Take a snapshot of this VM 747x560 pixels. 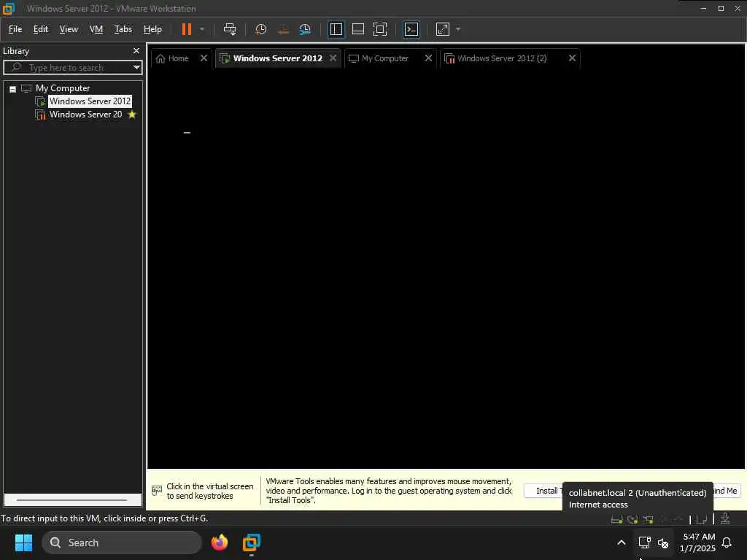[260, 29]
